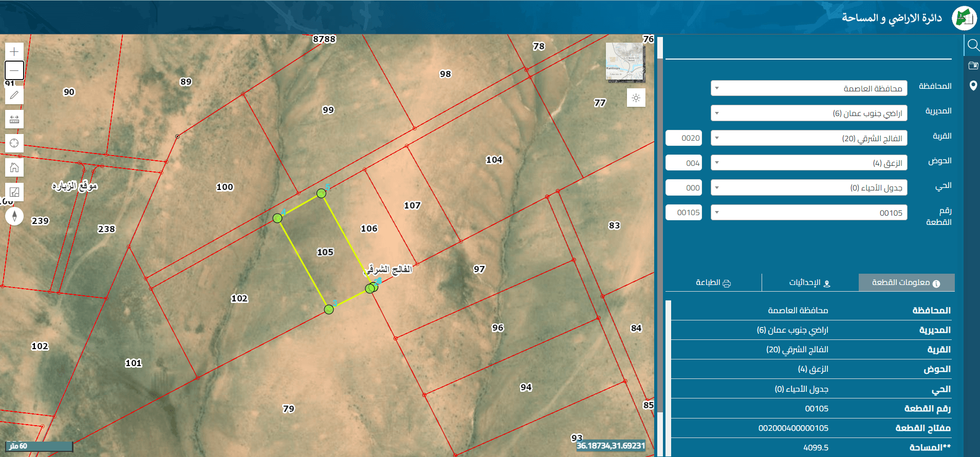Select the pencil draw tool
The image size is (980, 457).
(x=14, y=95)
